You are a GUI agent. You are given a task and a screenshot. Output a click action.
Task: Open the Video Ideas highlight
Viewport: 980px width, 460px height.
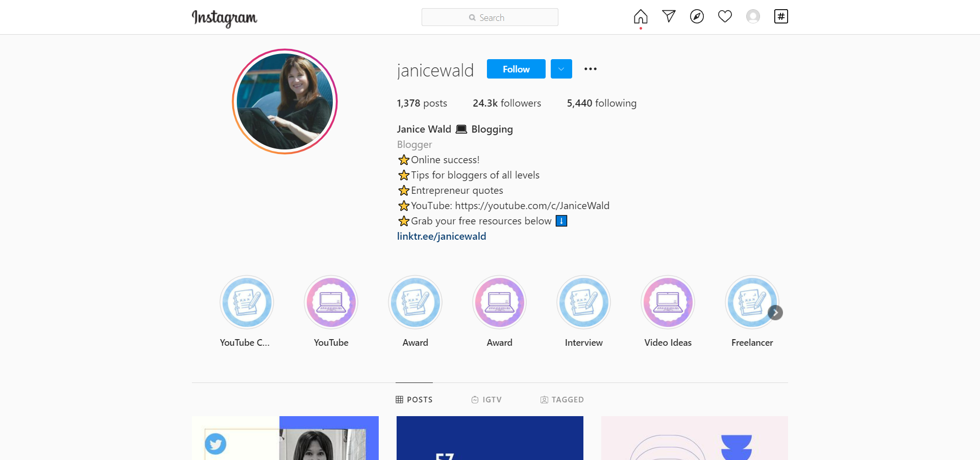click(x=668, y=302)
